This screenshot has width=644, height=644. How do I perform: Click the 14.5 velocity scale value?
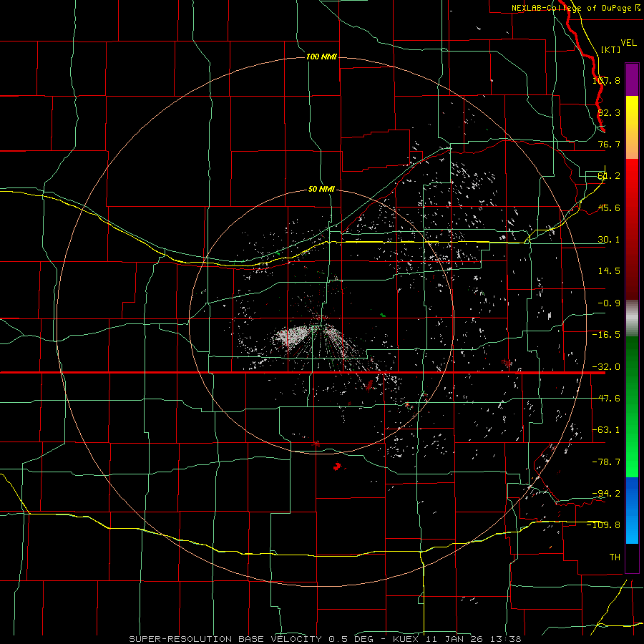coord(609,271)
